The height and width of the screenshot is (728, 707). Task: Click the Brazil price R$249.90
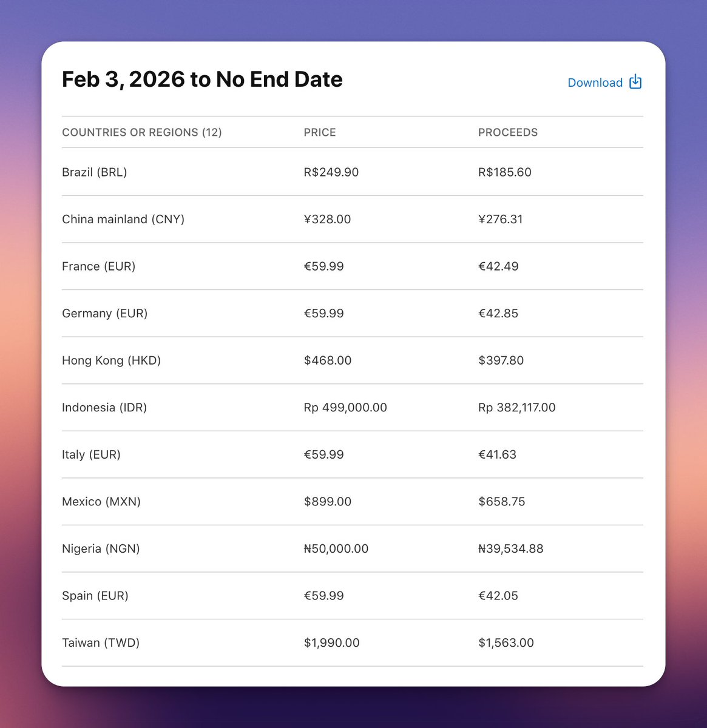point(331,172)
